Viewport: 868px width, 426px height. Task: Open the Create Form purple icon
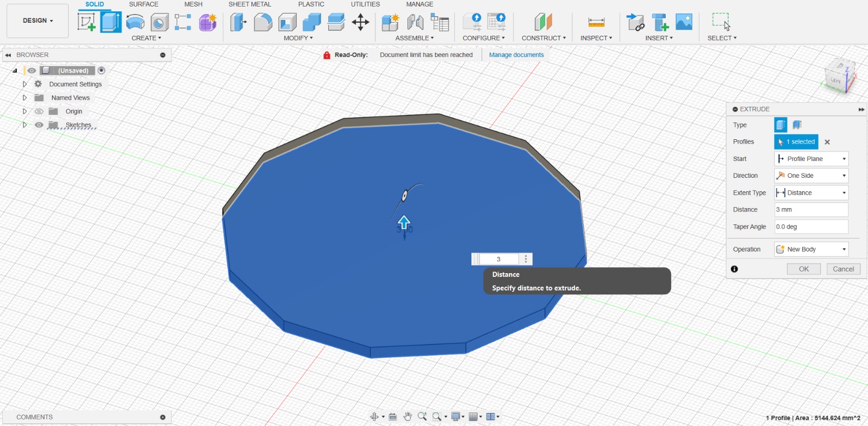pyautogui.click(x=208, y=22)
